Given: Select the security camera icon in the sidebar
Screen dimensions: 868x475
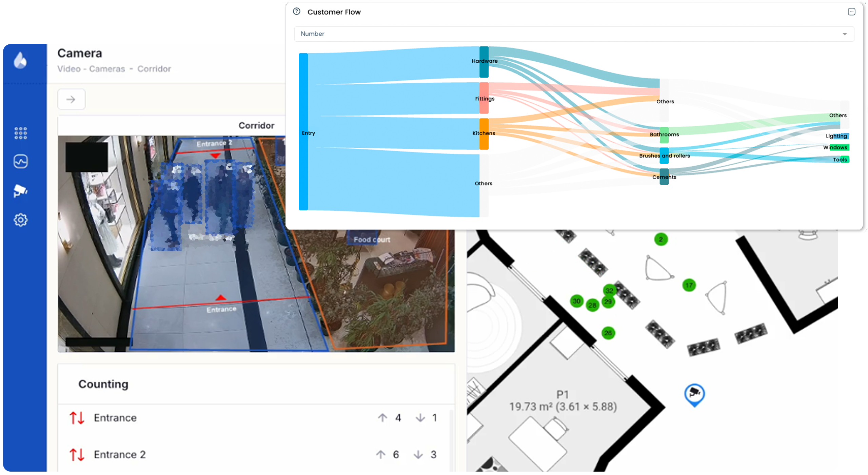Looking at the screenshot, I should pos(20,191).
